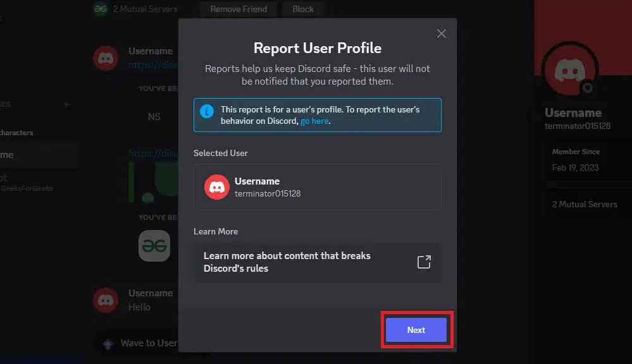Click the GeeksforGeeks server invite icon
Image resolution: width=632 pixels, height=364 pixels.
(154, 246)
